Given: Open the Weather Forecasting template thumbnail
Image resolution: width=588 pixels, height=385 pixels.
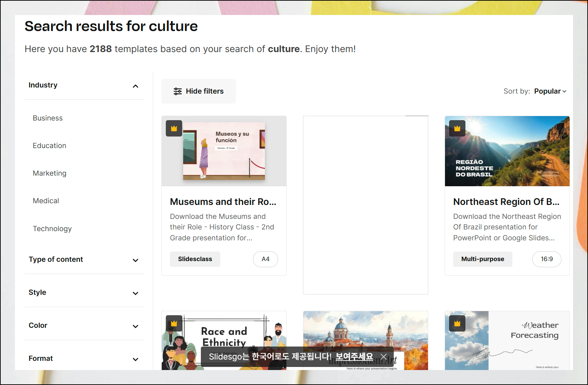Looking at the screenshot, I should pos(507,340).
